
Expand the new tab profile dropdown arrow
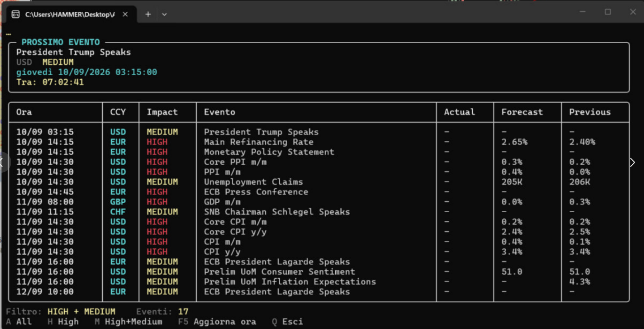(164, 15)
